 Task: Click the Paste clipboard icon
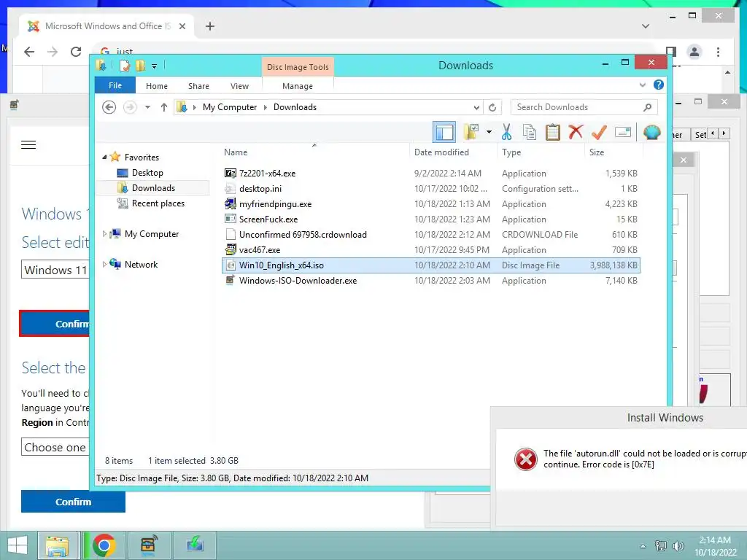click(x=553, y=132)
